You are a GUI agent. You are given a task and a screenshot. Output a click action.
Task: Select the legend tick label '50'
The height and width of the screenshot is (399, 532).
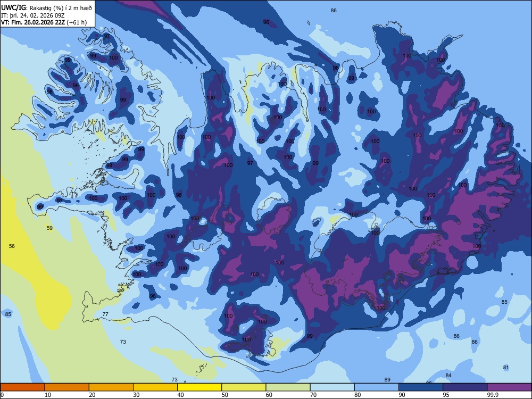click(225, 395)
